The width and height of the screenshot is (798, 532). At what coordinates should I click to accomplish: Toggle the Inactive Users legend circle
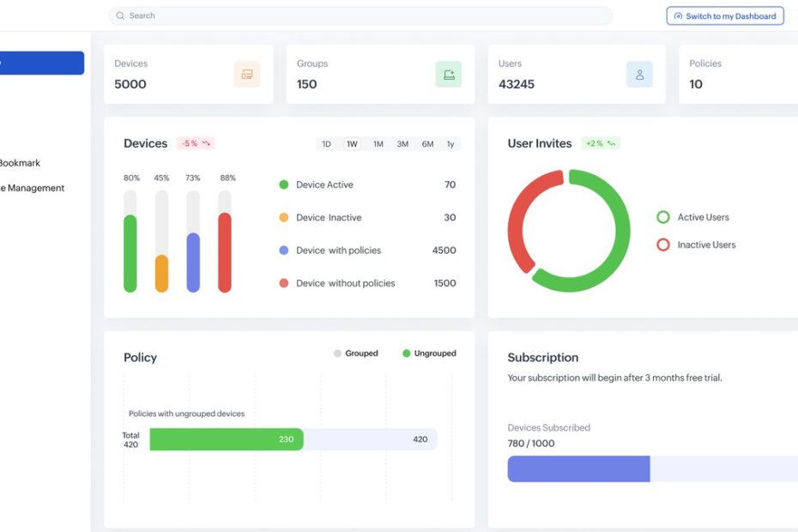[x=662, y=245]
